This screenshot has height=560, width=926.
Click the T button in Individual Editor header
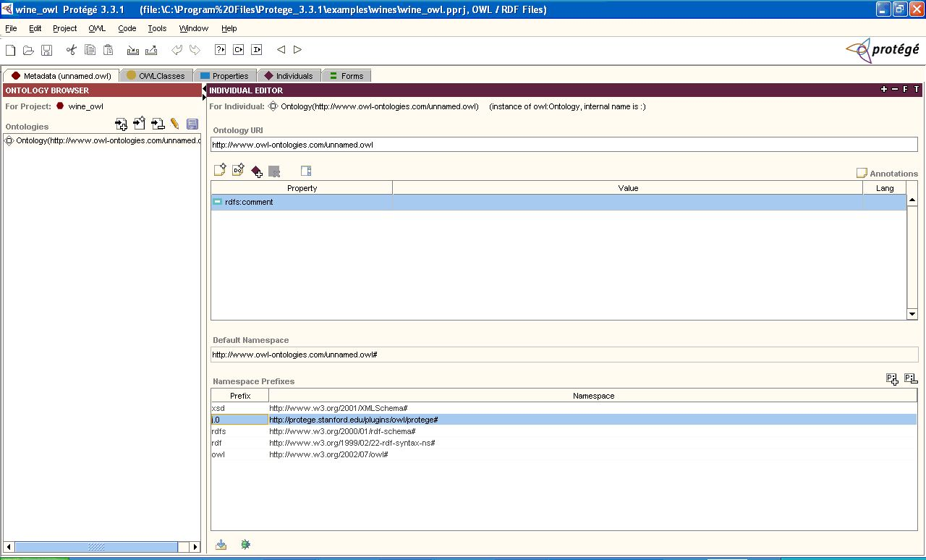[x=916, y=90]
